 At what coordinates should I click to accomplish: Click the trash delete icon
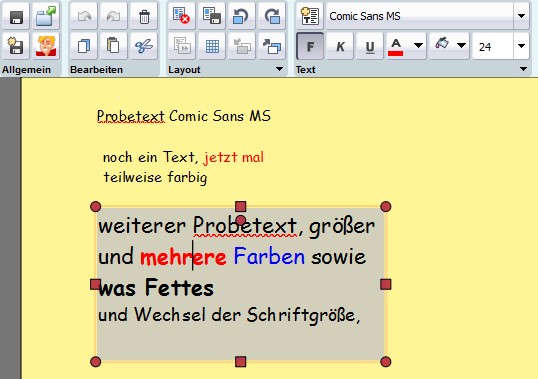click(144, 16)
